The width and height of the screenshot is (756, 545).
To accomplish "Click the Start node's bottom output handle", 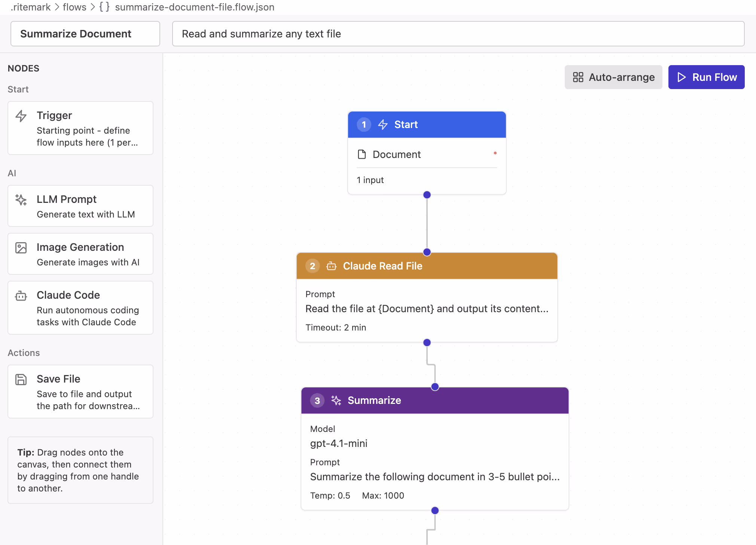I will point(427,195).
